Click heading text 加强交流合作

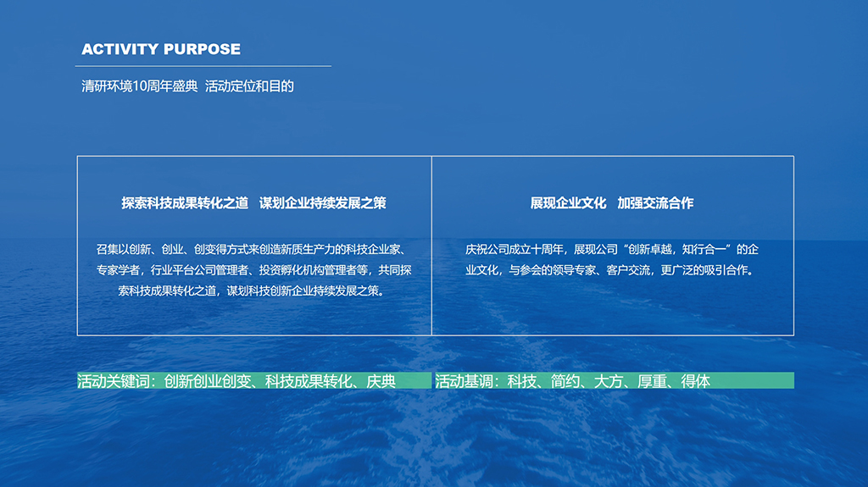click(x=655, y=203)
